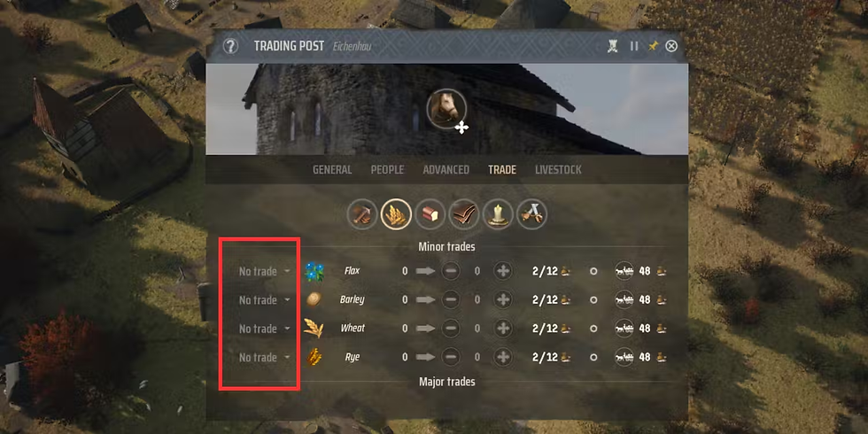Select the crops trade category icon

pyautogui.click(x=397, y=214)
